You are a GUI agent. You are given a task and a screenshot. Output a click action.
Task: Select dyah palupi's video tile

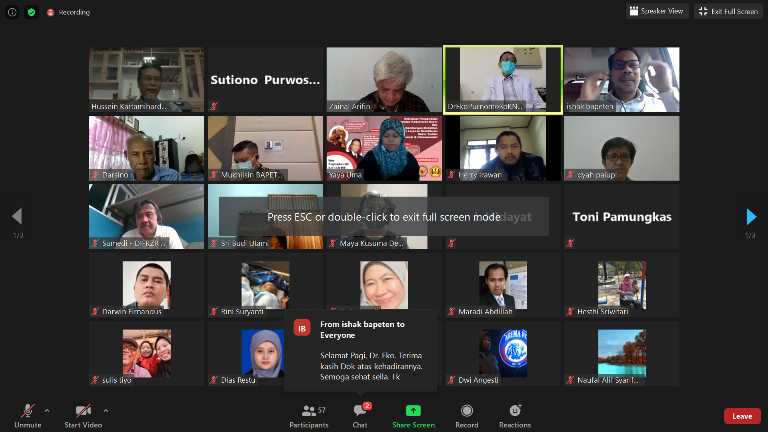(x=622, y=148)
